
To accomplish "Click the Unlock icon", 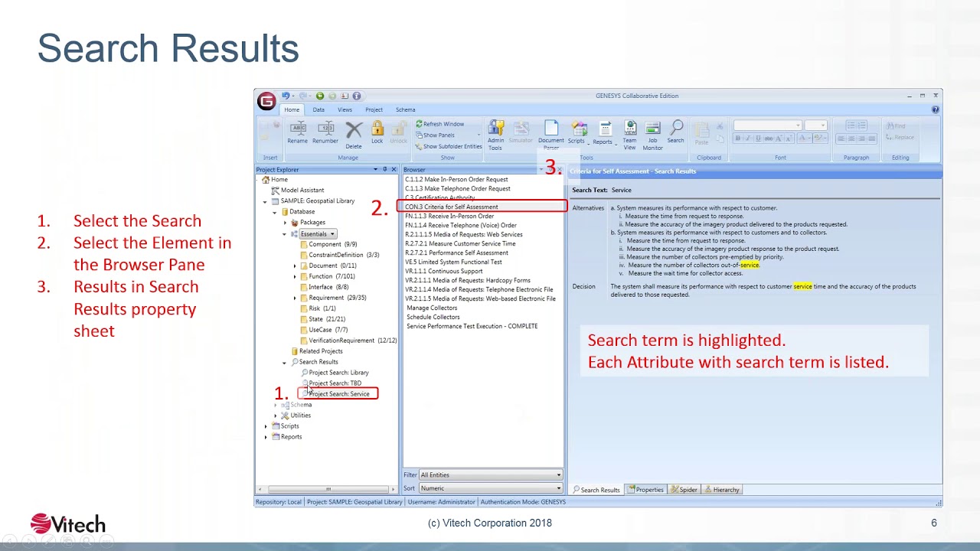I will coord(399,132).
